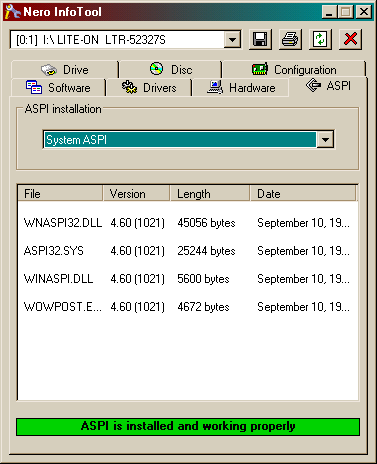Select the WOWPOST.E... file row

[188, 307]
